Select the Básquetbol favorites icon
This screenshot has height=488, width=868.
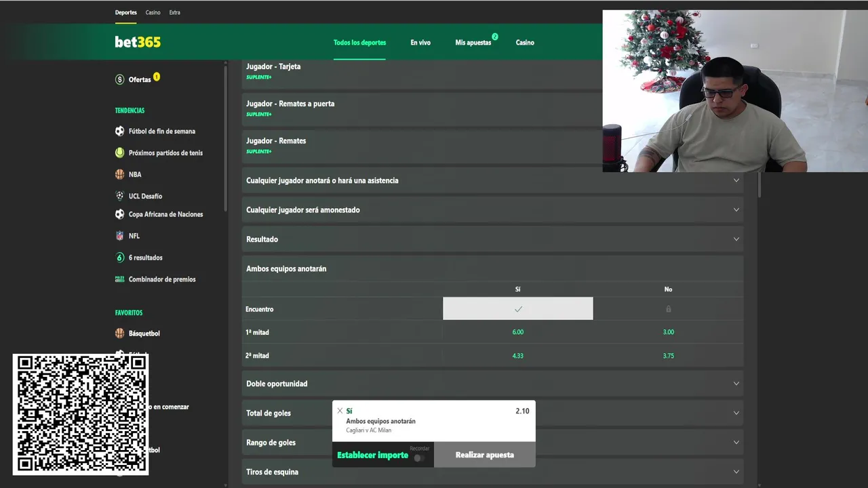120,333
